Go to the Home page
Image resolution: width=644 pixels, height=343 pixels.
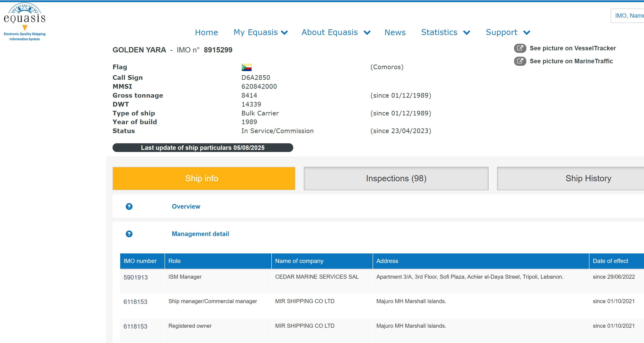(x=207, y=32)
